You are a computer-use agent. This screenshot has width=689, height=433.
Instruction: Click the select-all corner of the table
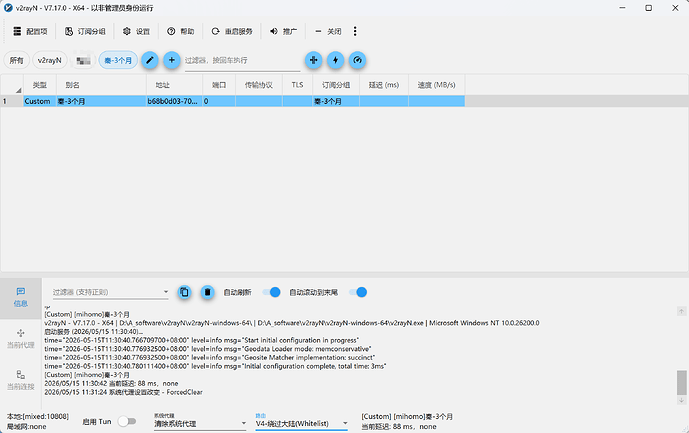[12, 85]
